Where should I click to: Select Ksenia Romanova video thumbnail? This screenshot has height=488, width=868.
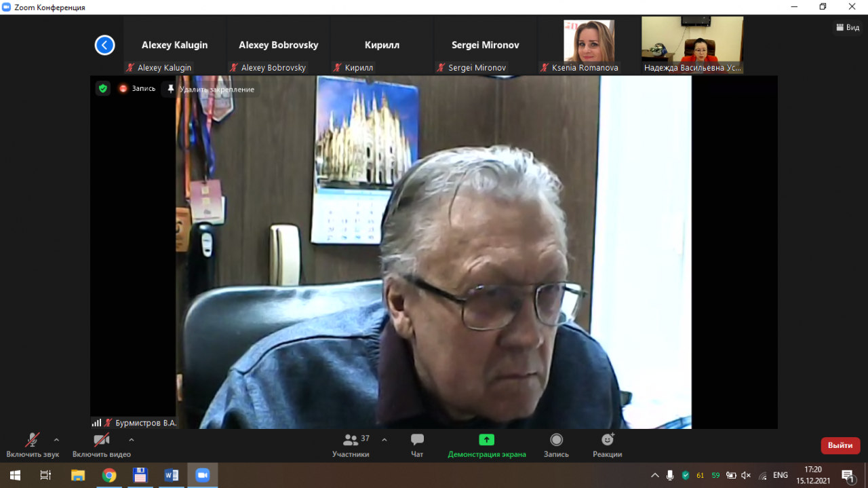[589, 45]
